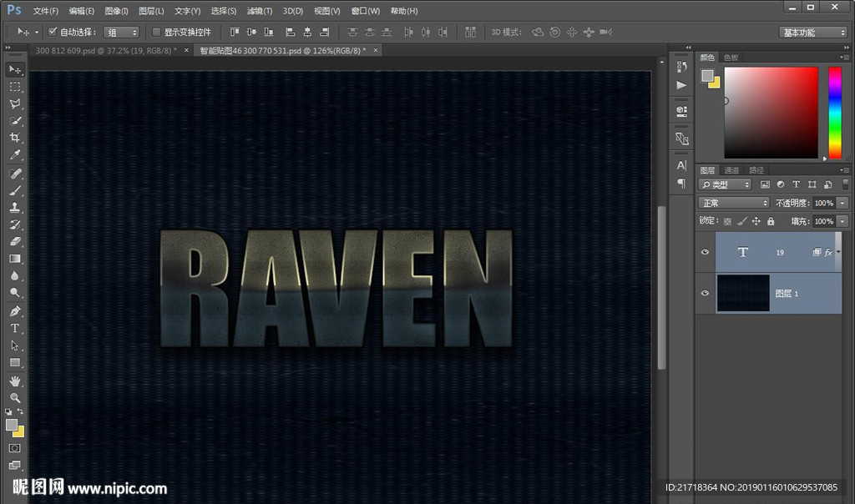Enable the 显示变换控件 checkbox
Viewport: 855px width, 504px height.
tap(156, 32)
